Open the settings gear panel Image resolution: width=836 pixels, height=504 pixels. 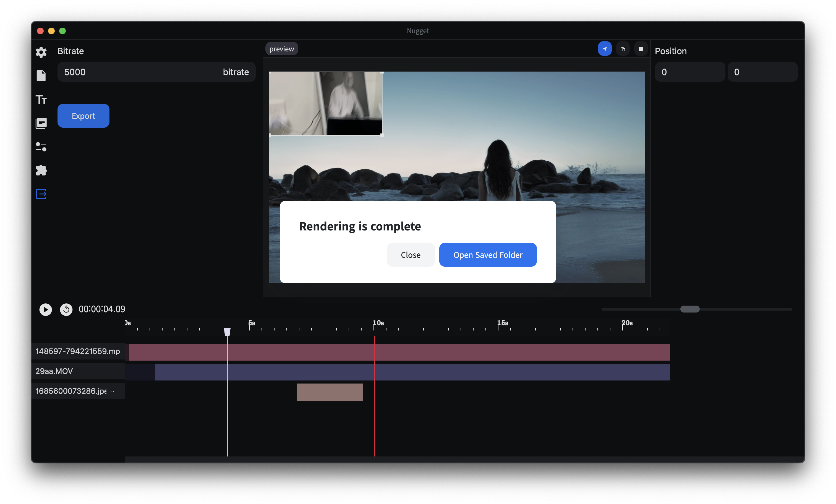click(41, 52)
